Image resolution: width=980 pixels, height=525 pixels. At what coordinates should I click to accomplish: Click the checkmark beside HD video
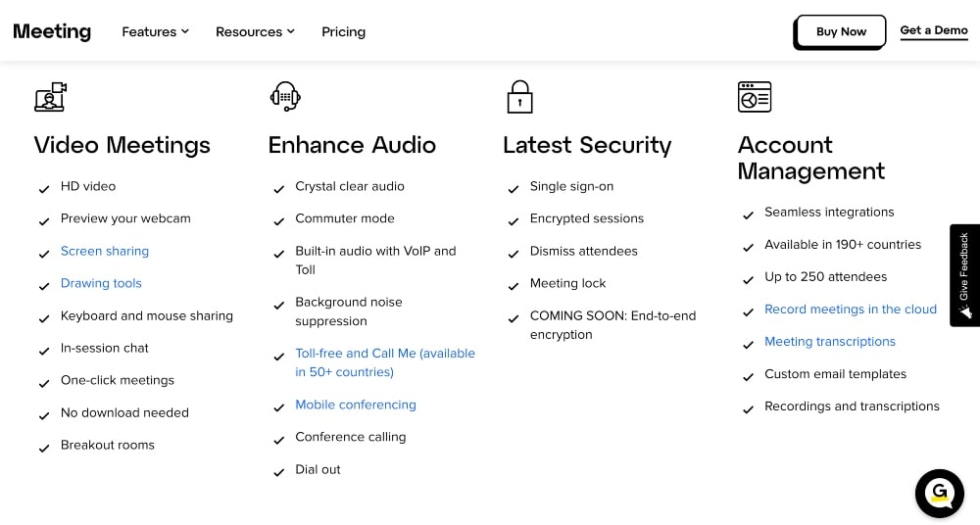click(44, 188)
